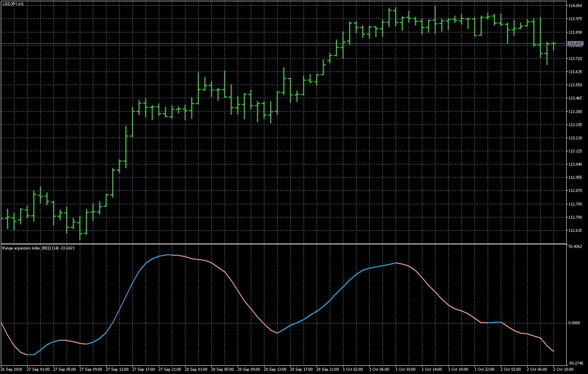The height and width of the screenshot is (374, 588).
Task: Click the REI line peak near 27 Sep 21:00
Action: [x=169, y=255]
